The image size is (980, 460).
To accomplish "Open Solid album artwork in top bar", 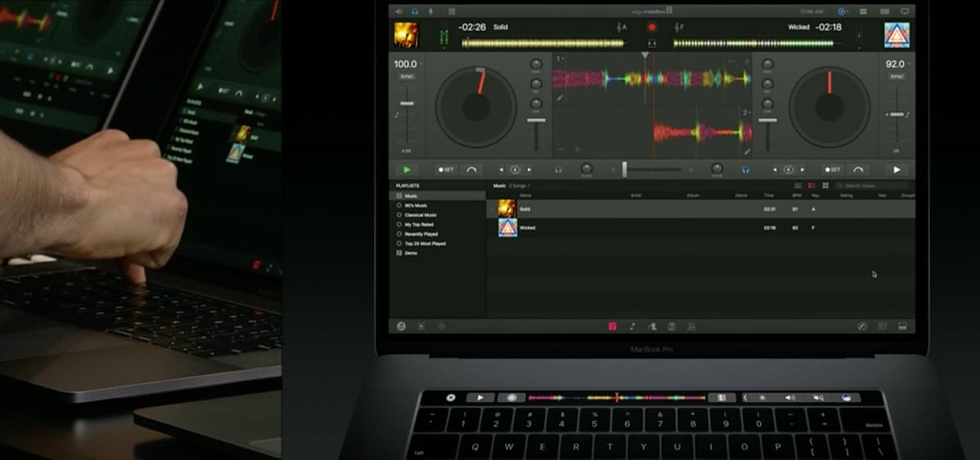I will [x=407, y=35].
